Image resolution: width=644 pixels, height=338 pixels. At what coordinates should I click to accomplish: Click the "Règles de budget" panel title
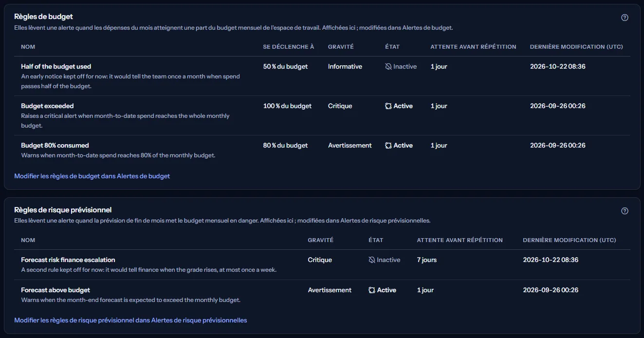click(x=43, y=17)
